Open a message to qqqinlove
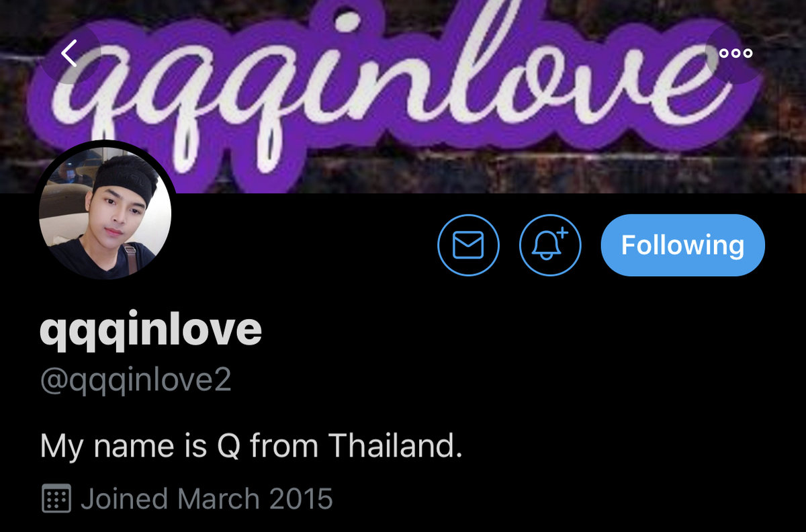Screen dimensions: 806x532 (468, 245)
